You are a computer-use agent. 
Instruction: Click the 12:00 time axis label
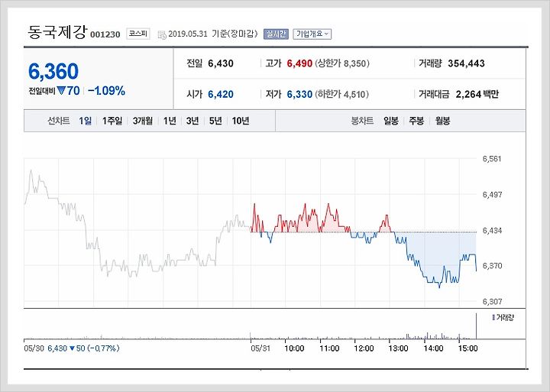[364, 348]
